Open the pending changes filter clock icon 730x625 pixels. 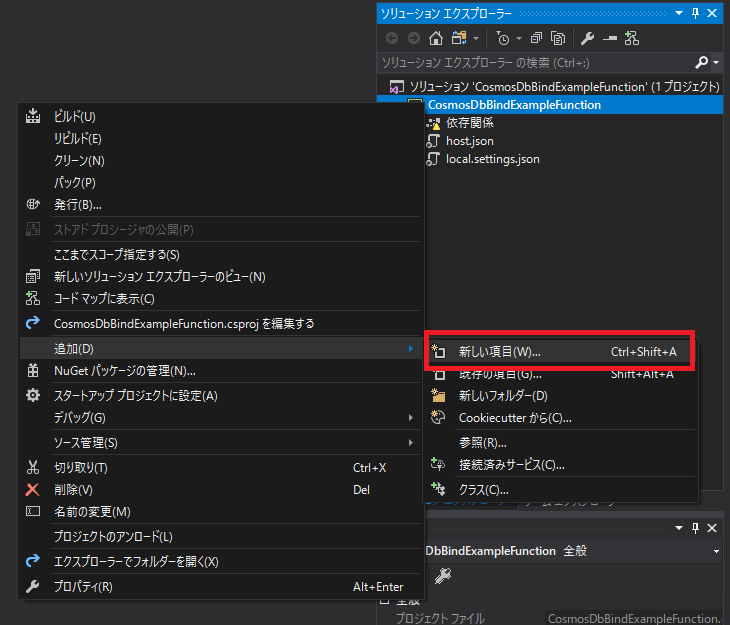[503, 38]
